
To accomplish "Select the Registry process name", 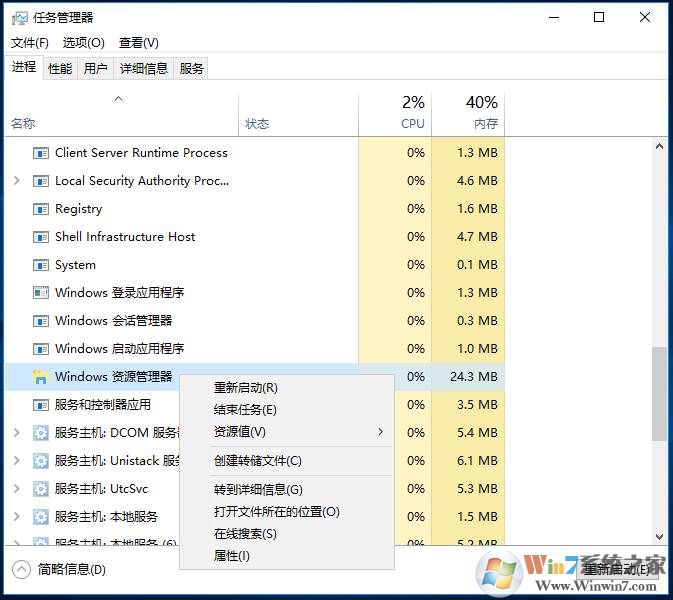I will pos(79,209).
